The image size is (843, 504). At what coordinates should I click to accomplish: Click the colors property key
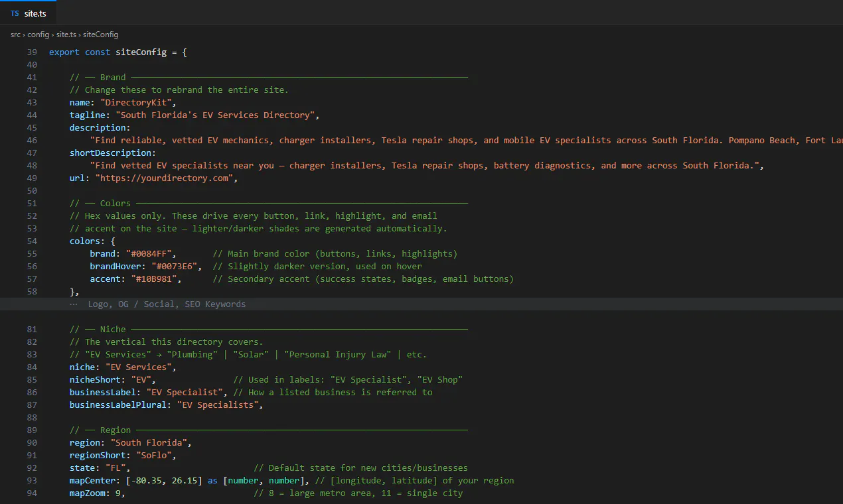point(85,241)
